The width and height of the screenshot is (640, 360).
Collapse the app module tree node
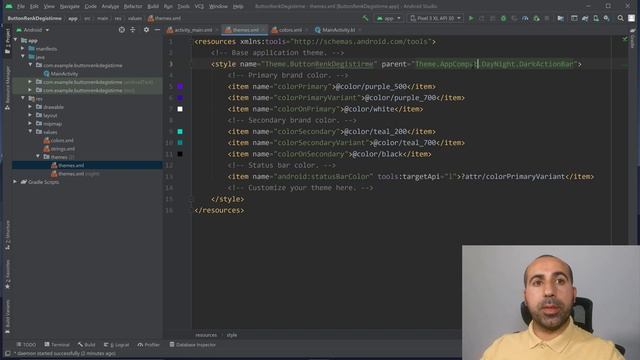16,40
